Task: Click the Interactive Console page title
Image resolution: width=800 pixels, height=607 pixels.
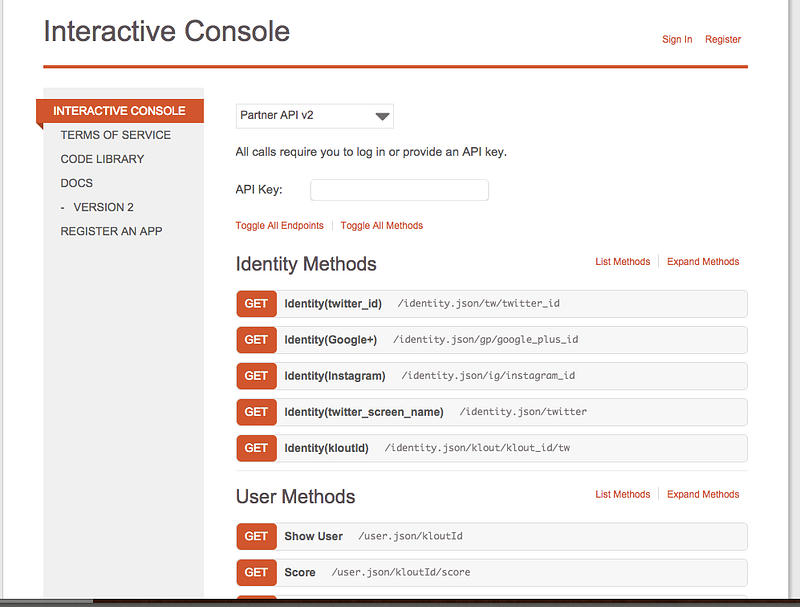Action: (167, 32)
